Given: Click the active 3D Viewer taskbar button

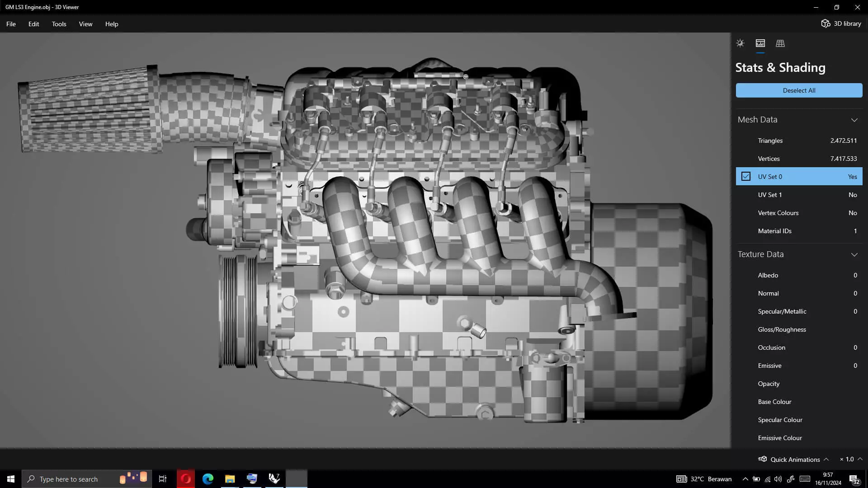Looking at the screenshot, I should [297, 479].
